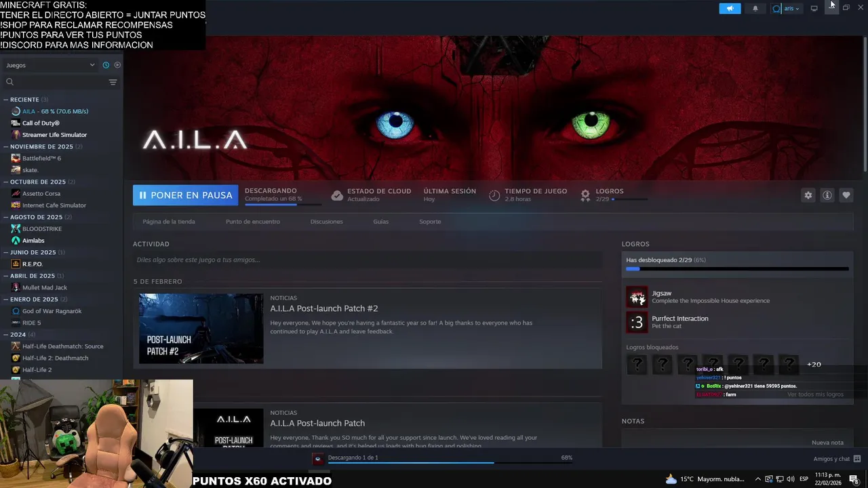868x488 pixels.
Task: Open the taskbar weather widget
Action: 705,479
